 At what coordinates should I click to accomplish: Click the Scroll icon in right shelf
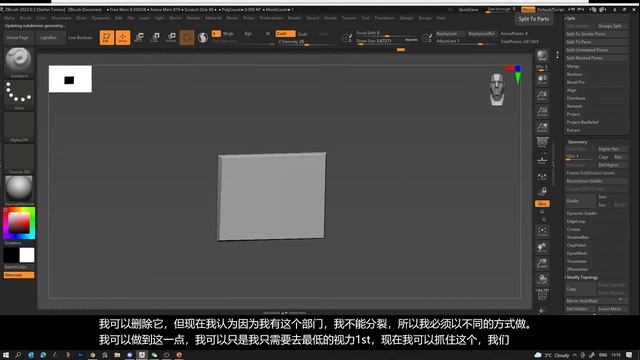[x=542, y=79]
